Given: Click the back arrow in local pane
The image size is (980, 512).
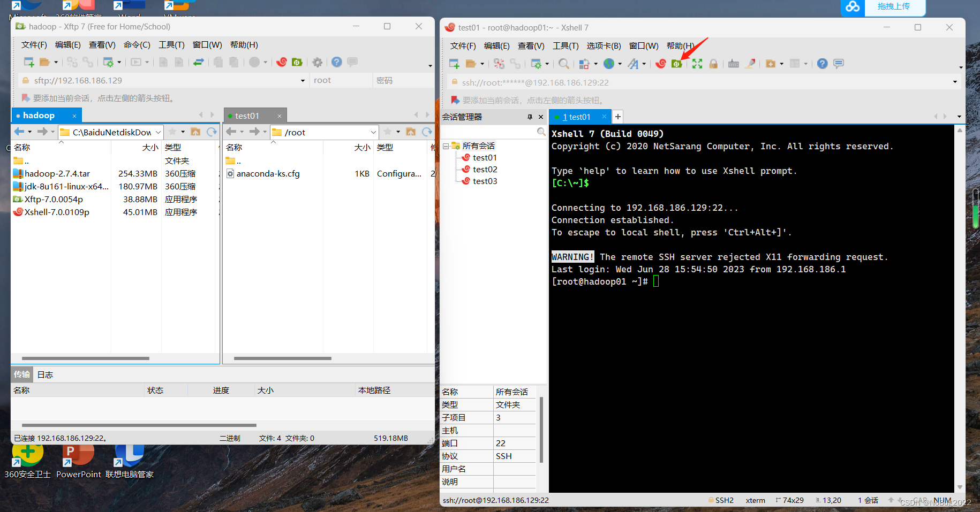Looking at the screenshot, I should click(x=19, y=132).
